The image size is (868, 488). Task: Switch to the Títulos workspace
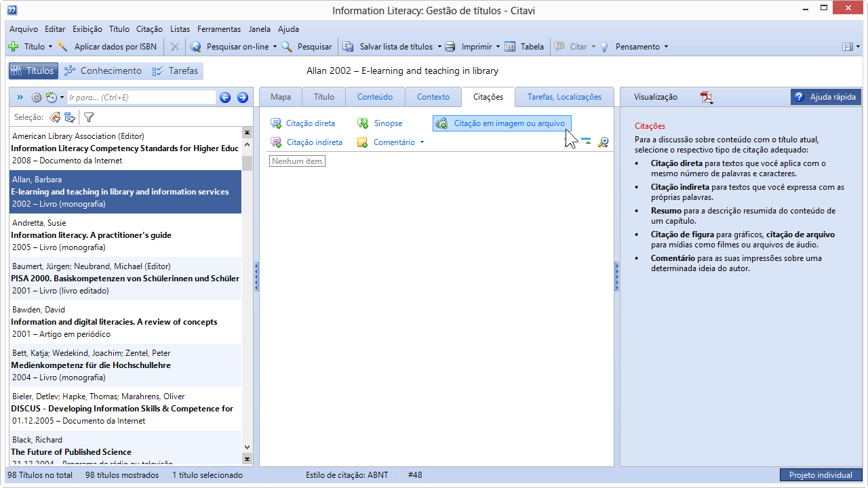(x=33, y=70)
